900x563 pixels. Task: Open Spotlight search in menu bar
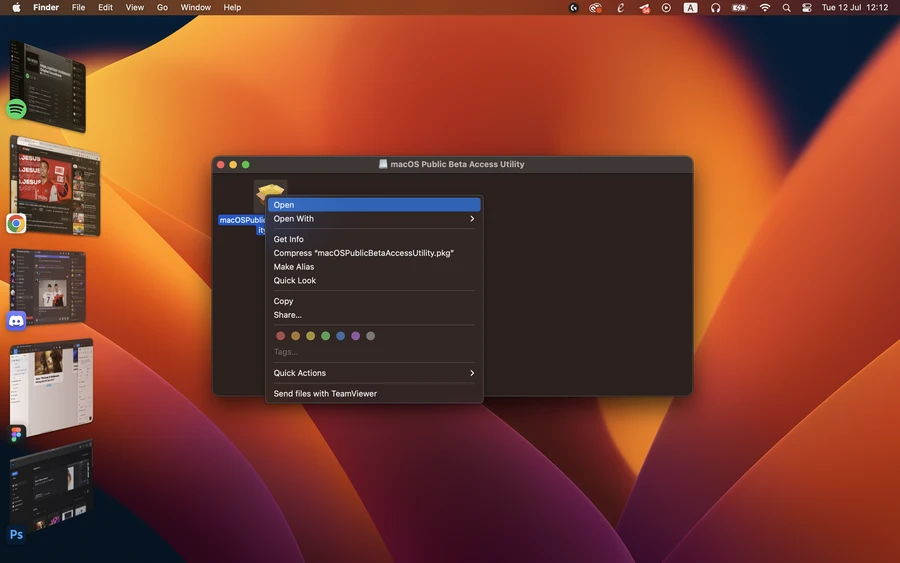pyautogui.click(x=786, y=7)
